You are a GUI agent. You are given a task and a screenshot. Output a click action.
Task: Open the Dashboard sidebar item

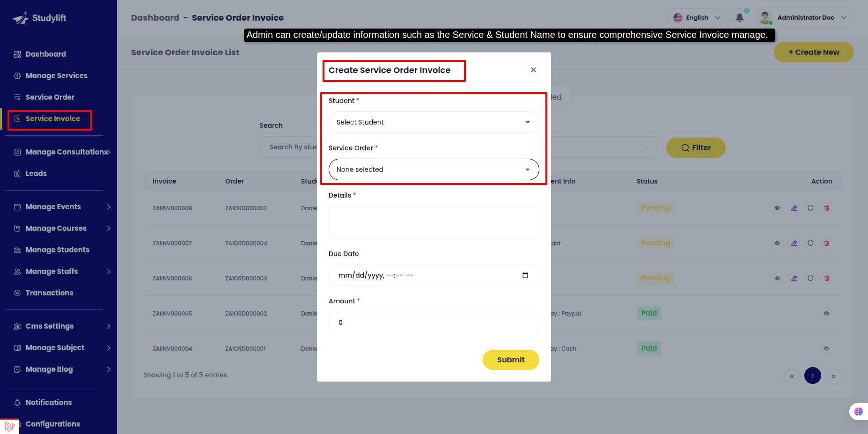click(45, 54)
